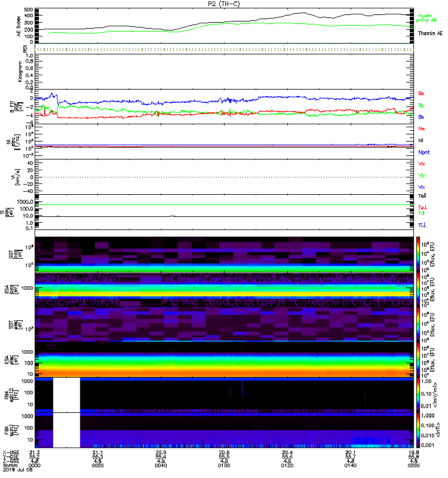Click the plot title P2 (TH-C)
Viewport: 448px width, 478px height.
tap(223, 4)
